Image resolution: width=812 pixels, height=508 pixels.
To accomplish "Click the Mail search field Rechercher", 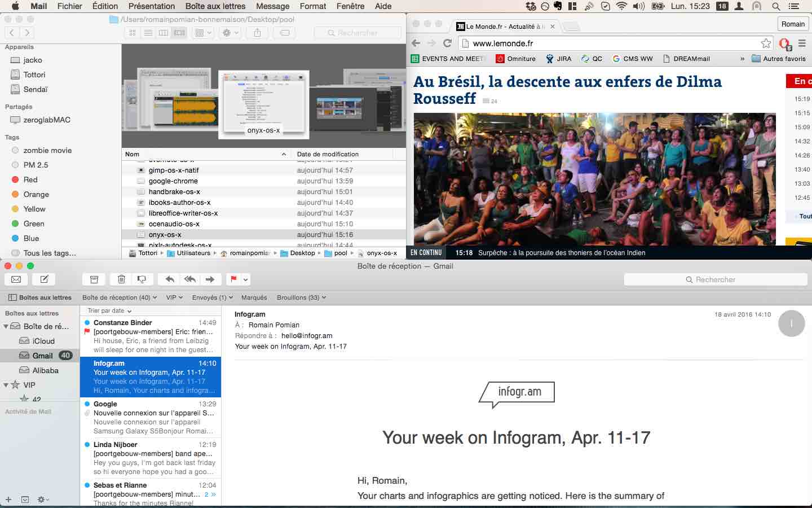I will click(716, 279).
